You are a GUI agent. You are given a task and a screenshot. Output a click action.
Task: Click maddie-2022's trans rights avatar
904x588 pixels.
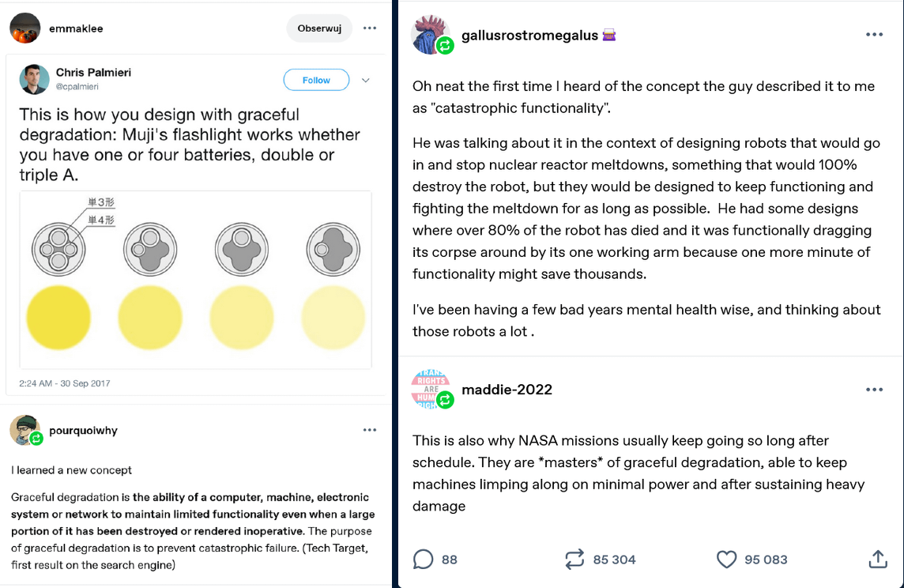(430, 390)
